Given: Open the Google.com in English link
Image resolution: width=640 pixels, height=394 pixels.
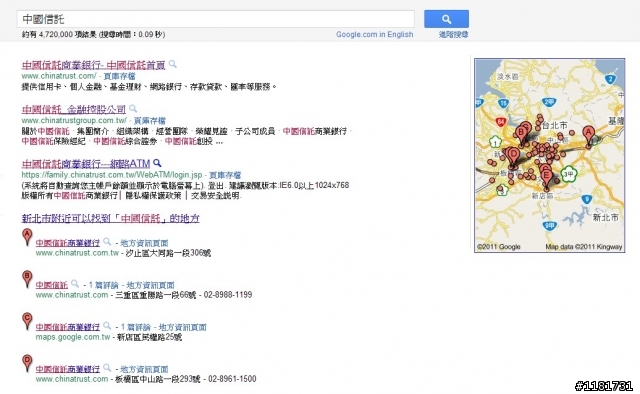Looking at the screenshot, I should 374,35.
